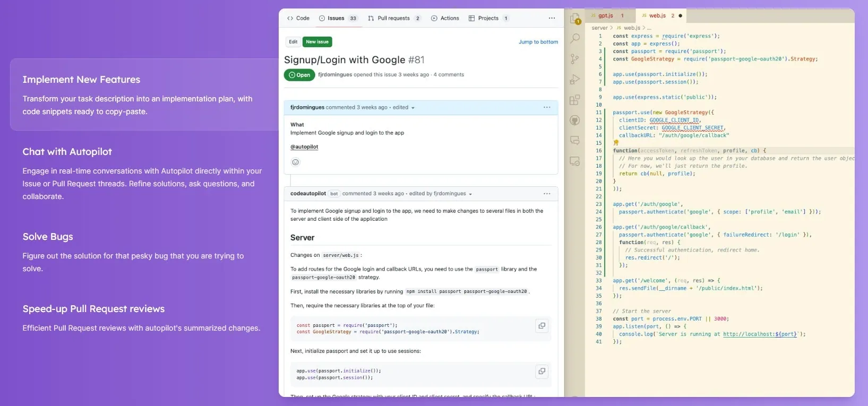Open the Extensions view in VS Code
Image resolution: width=868 pixels, height=406 pixels.
click(x=575, y=100)
